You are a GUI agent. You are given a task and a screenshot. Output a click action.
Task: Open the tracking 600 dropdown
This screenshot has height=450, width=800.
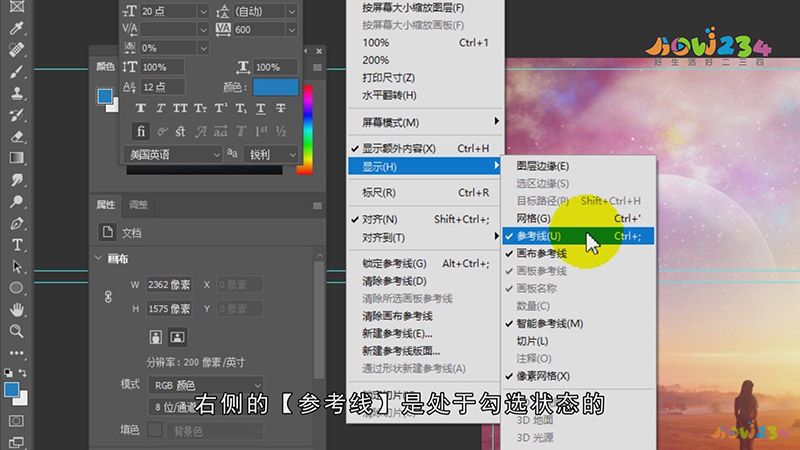(x=291, y=29)
